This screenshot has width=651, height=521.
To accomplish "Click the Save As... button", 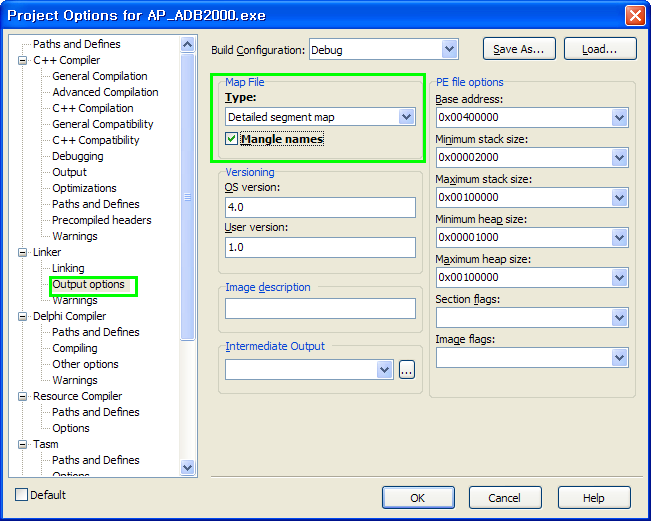I will 519,49.
